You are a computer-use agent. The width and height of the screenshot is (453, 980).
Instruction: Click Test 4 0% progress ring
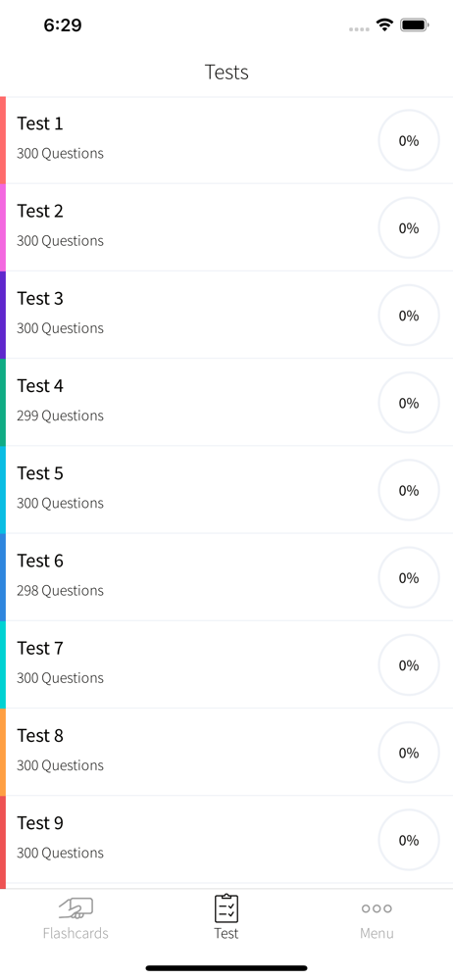(409, 403)
